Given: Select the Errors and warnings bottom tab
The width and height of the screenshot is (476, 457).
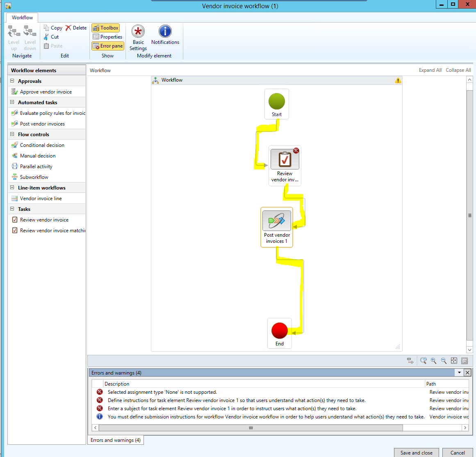Looking at the screenshot, I should coord(115,440).
